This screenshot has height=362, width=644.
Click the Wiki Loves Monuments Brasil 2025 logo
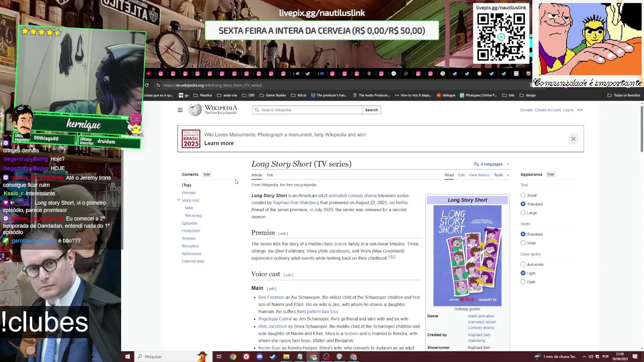[191, 139]
